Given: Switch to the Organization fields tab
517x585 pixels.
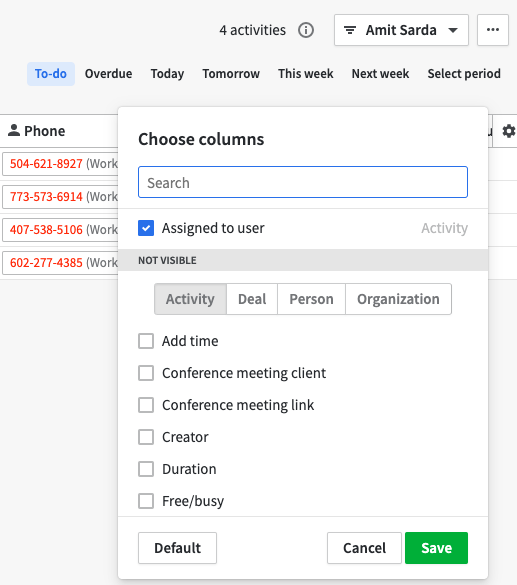Looking at the screenshot, I should 398,299.
